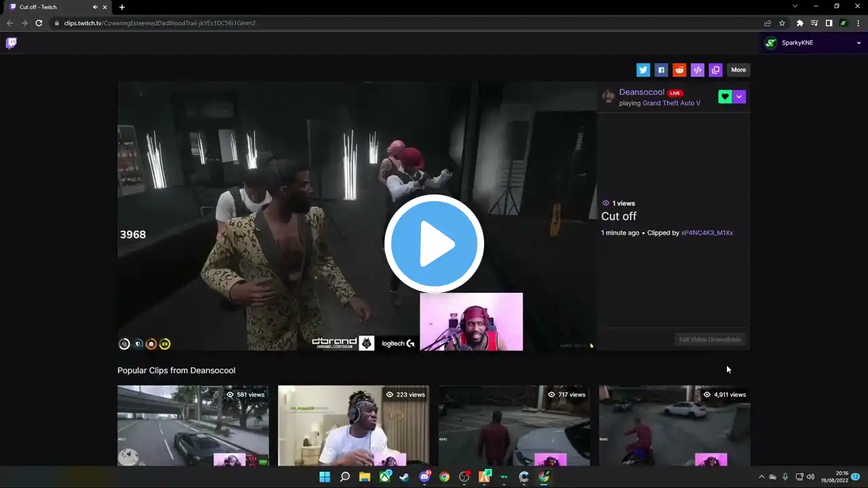Toggle the green heart follow button
Image resolution: width=868 pixels, height=488 pixels.
[x=725, y=97]
